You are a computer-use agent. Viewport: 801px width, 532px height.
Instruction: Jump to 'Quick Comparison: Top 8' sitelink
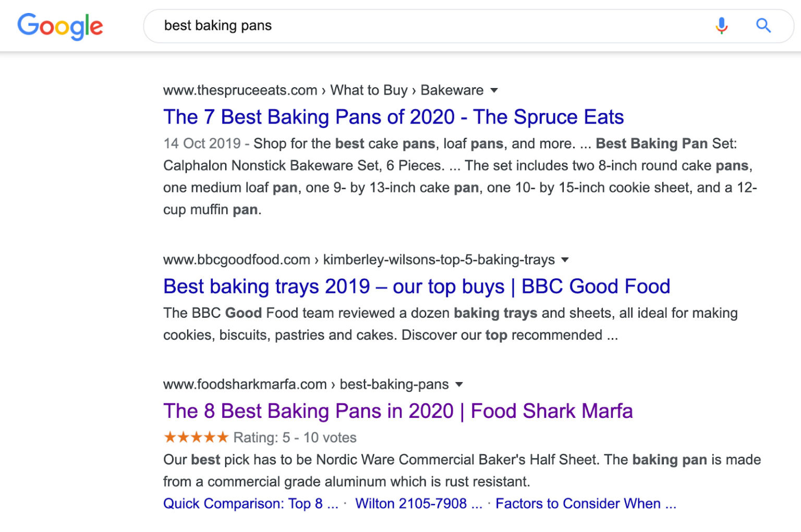pos(250,503)
